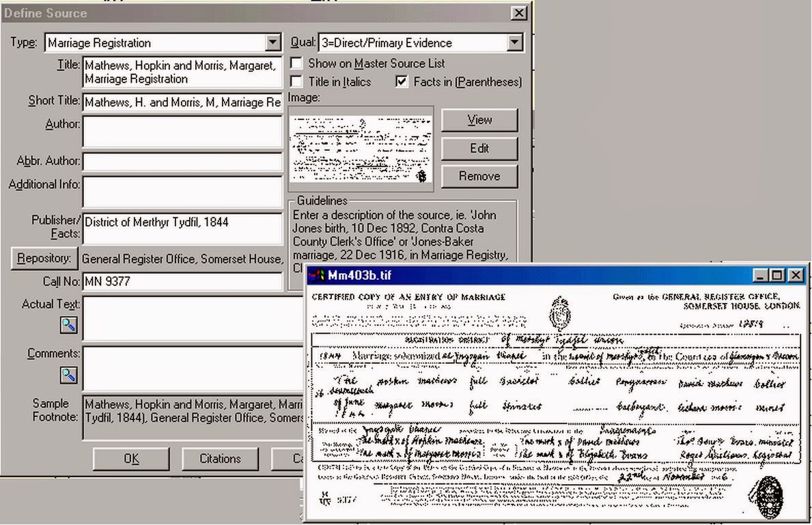Maximize the Mm403b.tif image window

point(776,275)
